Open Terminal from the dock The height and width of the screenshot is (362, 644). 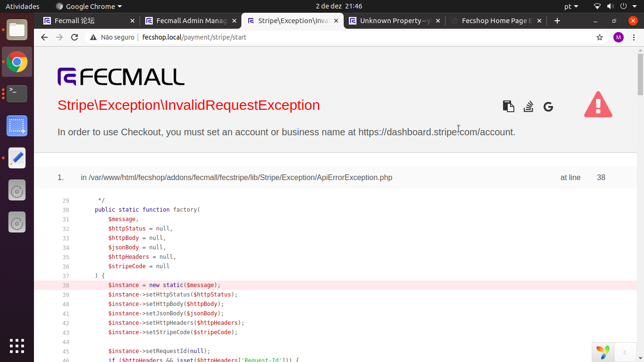point(17,94)
